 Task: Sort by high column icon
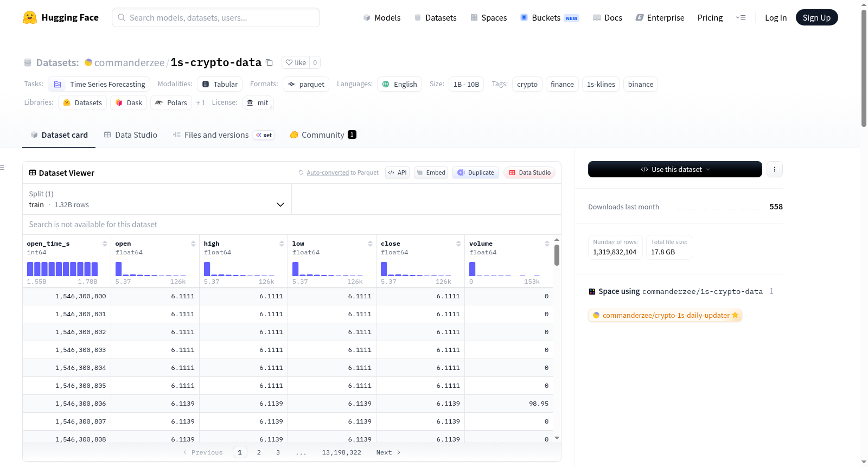point(282,244)
